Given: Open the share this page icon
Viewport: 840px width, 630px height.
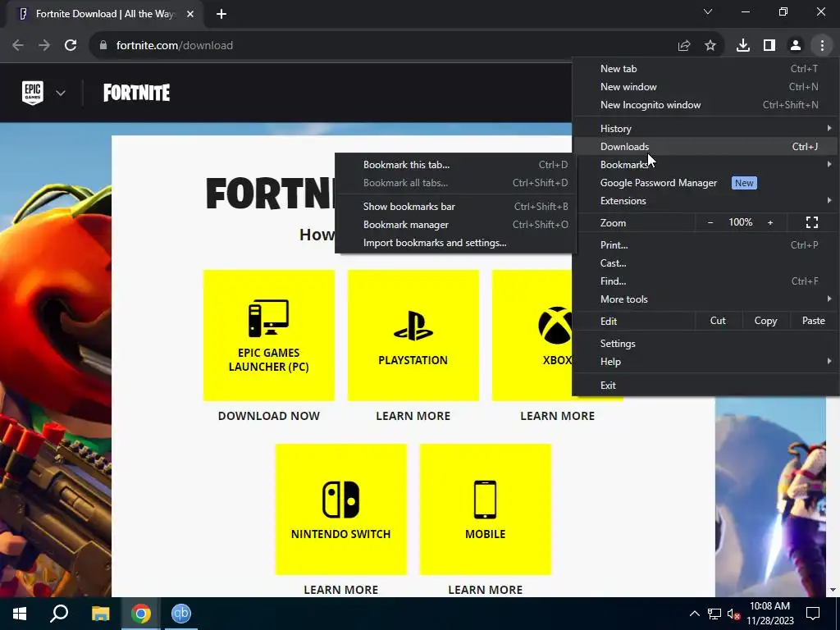Looking at the screenshot, I should click(684, 46).
